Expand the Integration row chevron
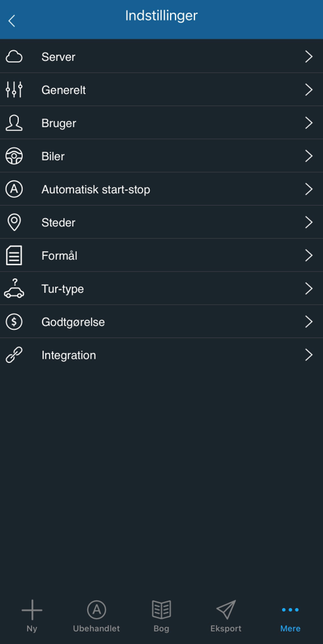 309,355
